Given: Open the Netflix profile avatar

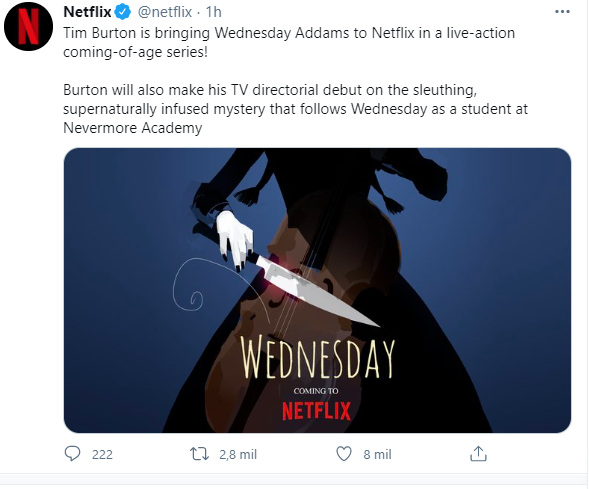Looking at the screenshot, I should pos(28,26).
